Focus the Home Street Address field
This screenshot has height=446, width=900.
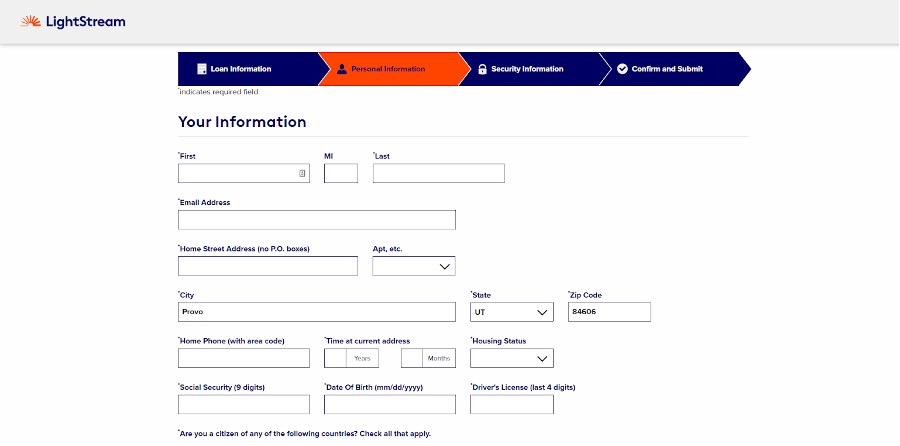pyautogui.click(x=267, y=266)
